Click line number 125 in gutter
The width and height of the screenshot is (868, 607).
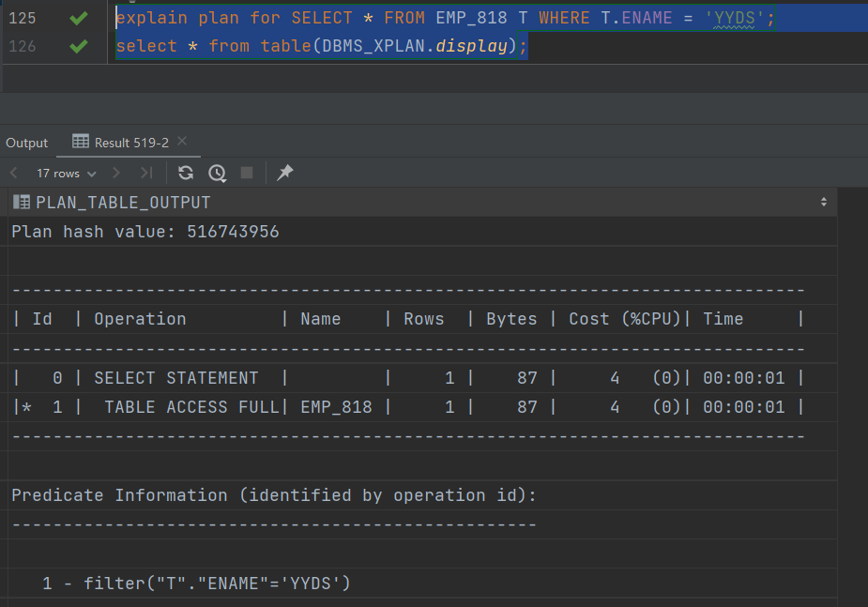point(23,18)
